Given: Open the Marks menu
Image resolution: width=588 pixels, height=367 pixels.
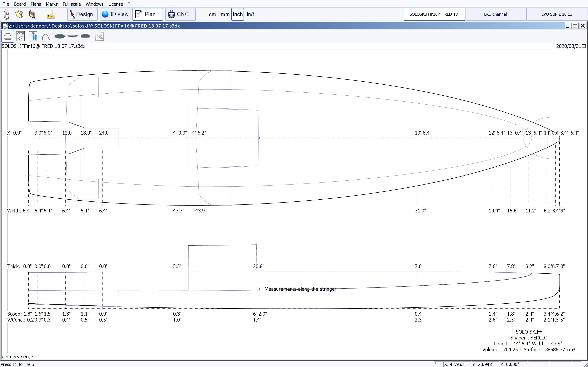Looking at the screenshot, I should click(51, 4).
